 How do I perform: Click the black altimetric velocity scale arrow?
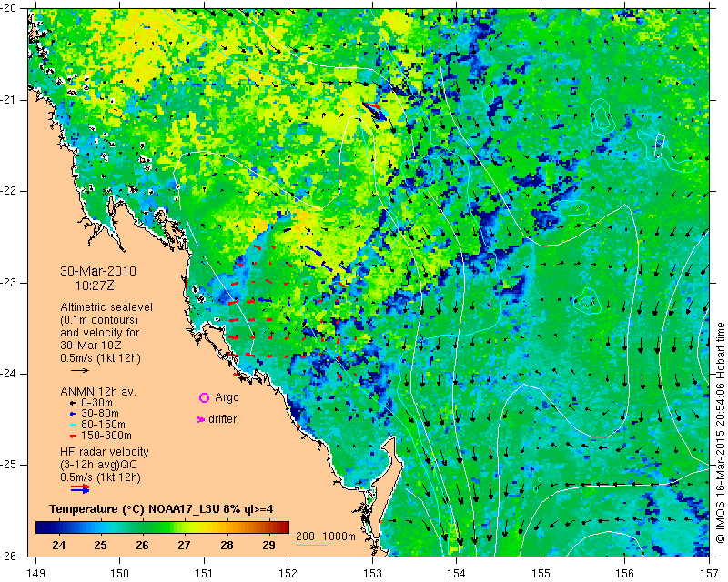80,370
